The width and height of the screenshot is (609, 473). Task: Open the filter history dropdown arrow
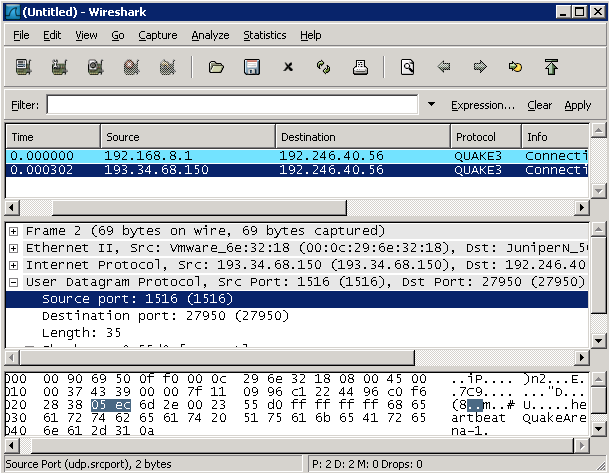[x=431, y=105]
